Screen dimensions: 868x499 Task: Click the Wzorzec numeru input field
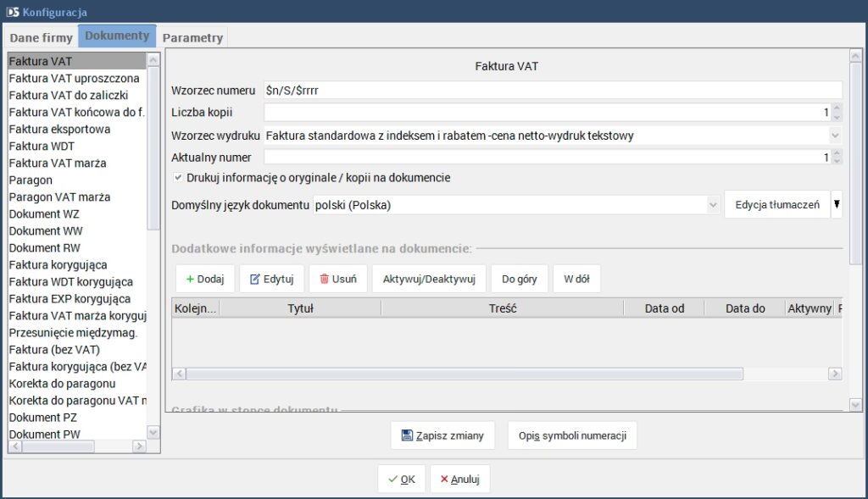pos(551,90)
